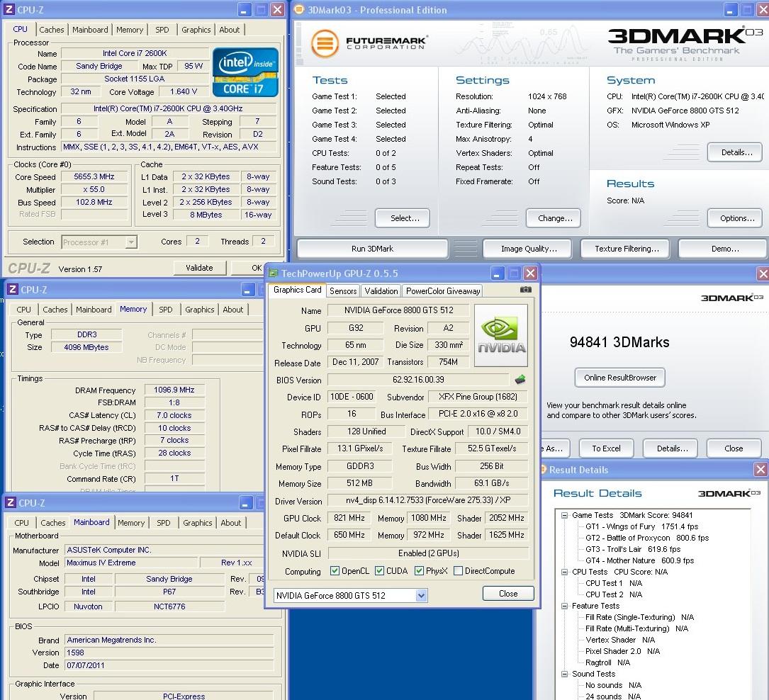769x700 pixels.
Task: Click DRAM Frequency value 1096.9 MHz
Action: coord(174,390)
